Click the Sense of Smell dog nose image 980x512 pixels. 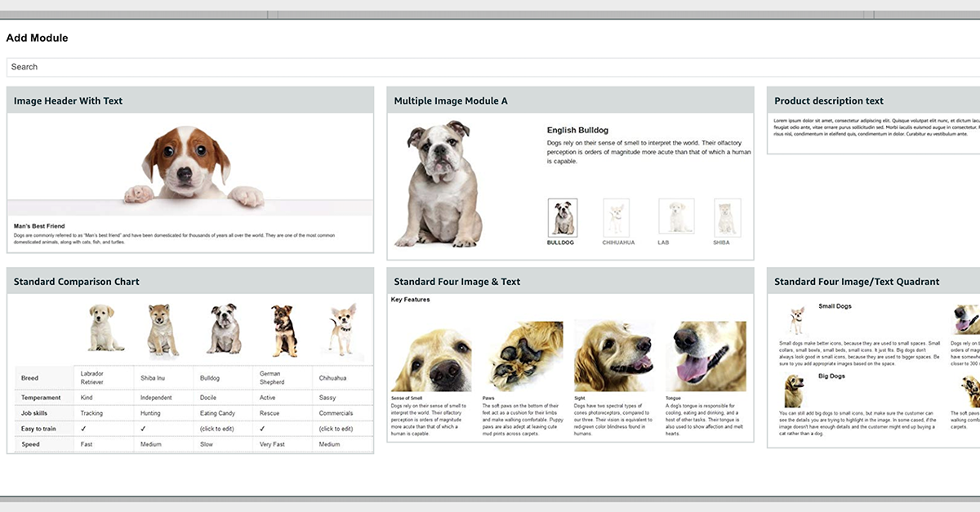pyautogui.click(x=431, y=357)
